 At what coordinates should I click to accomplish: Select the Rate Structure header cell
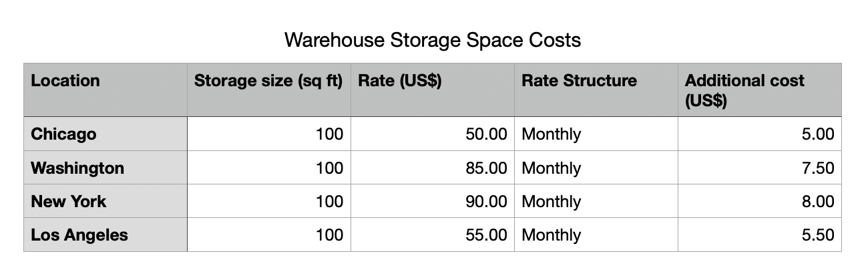[x=596, y=90]
